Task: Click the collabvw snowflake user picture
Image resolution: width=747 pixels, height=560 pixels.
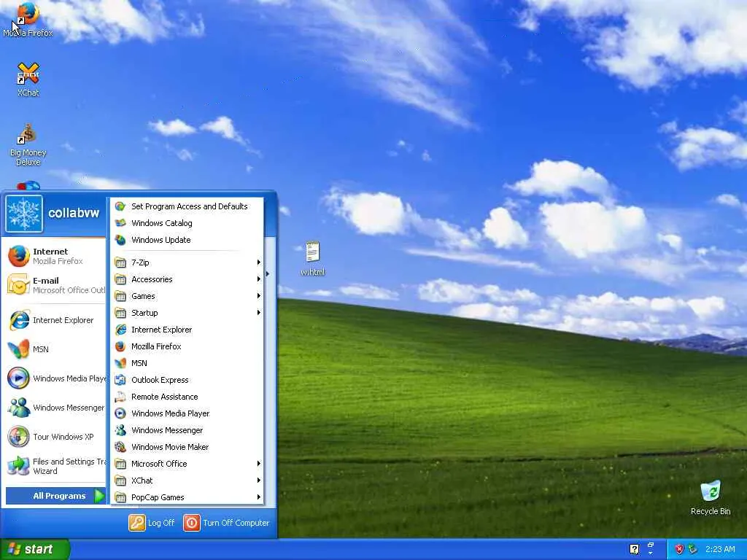Action: (x=24, y=214)
